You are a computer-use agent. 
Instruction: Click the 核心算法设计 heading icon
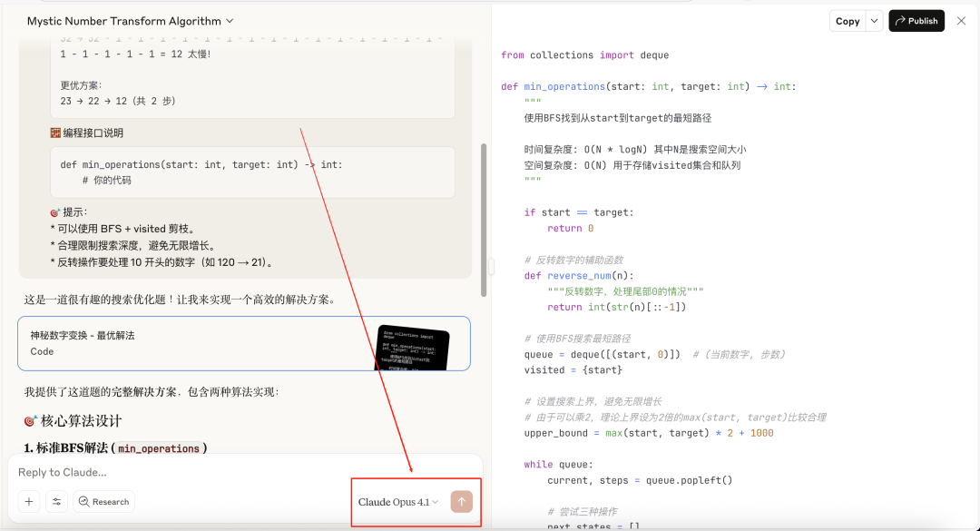(30, 421)
